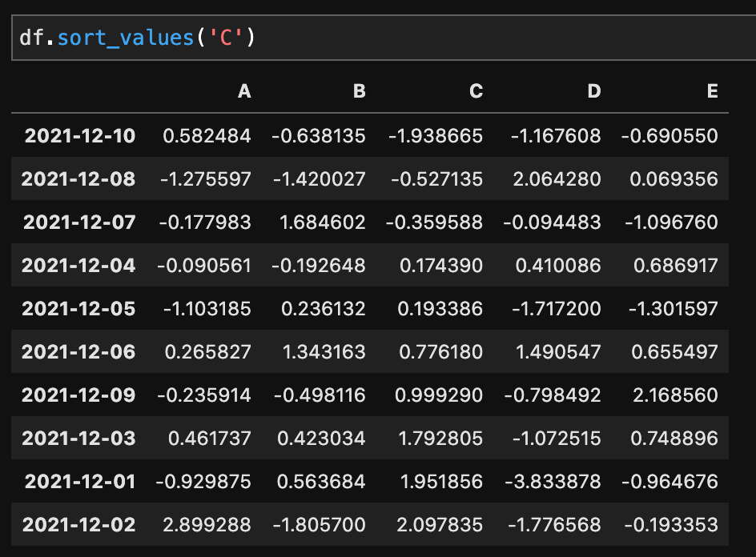Click the code cell containing df.sort_values('C')
This screenshot has width=756, height=557.
384,38
